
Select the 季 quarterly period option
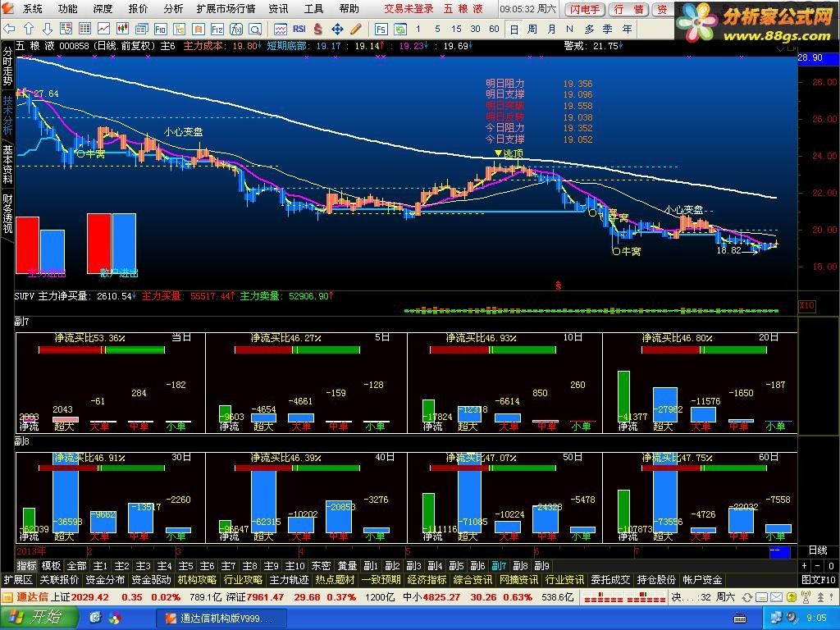pyautogui.click(x=608, y=29)
